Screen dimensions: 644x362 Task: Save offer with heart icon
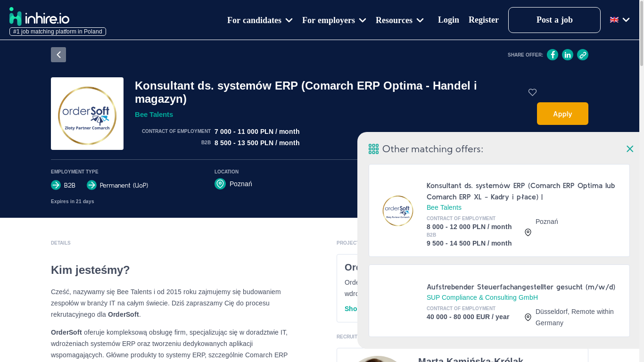coord(532,92)
